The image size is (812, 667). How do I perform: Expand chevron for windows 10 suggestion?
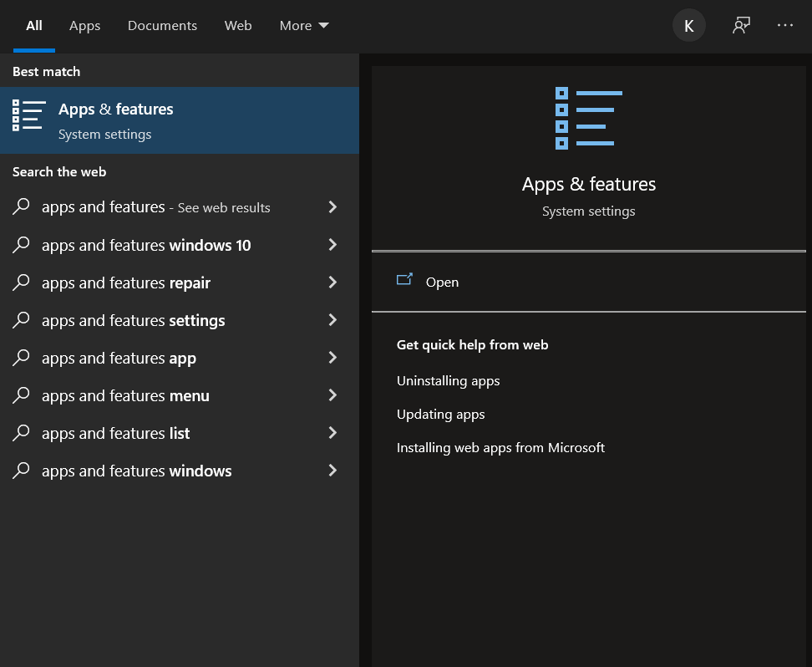click(333, 245)
